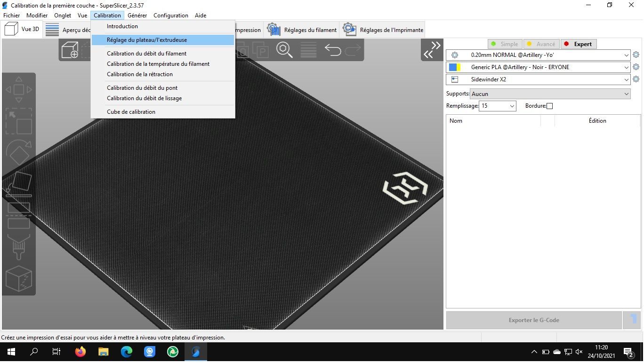Viewport: 644px width, 363px height.
Task: Open the Supports dropdown showing Aucun
Action: pyautogui.click(x=550, y=94)
